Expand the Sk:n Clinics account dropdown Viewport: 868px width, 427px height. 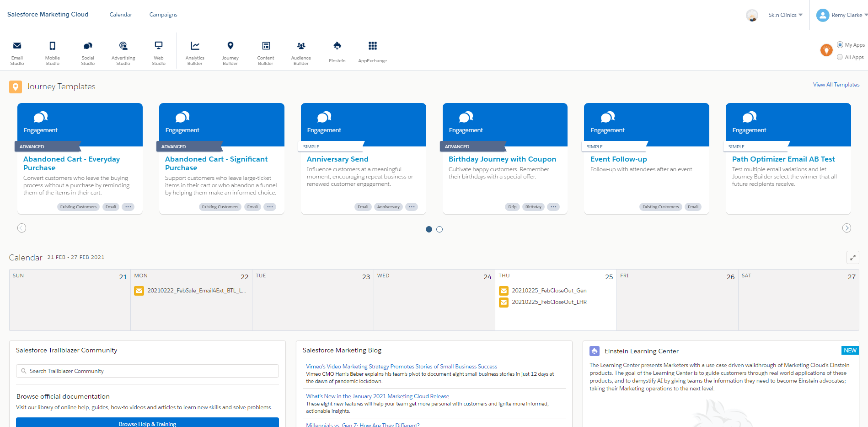(x=785, y=15)
